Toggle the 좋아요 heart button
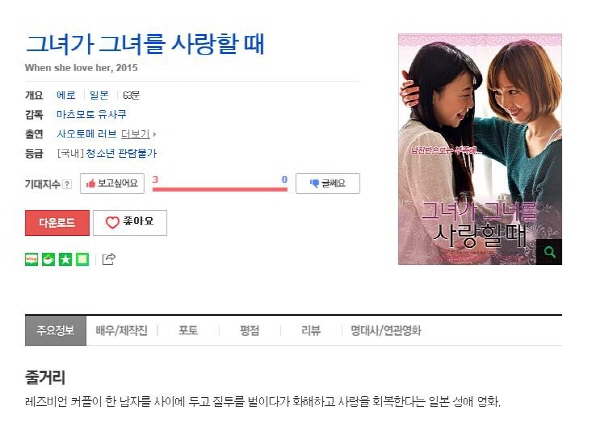Viewport: 600px width, 425px height. pos(130,223)
